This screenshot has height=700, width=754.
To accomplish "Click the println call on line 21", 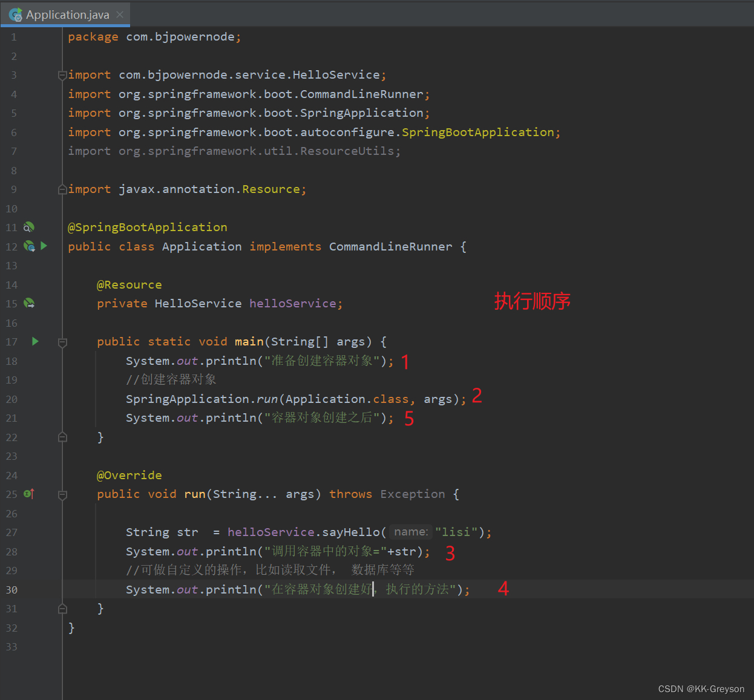I will point(231,418).
